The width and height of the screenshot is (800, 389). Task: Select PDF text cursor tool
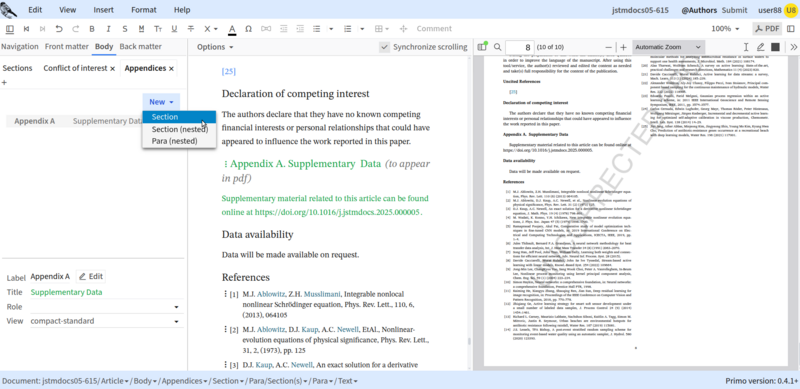(x=745, y=47)
